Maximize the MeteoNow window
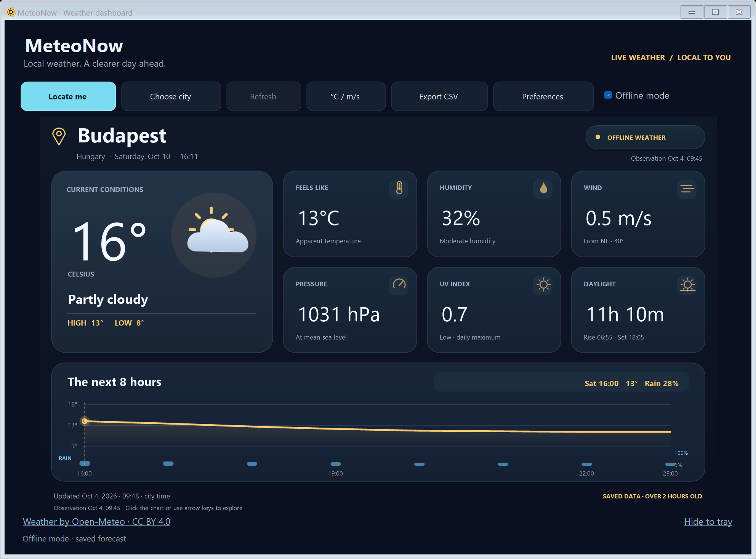The width and height of the screenshot is (756, 559). pos(715,12)
